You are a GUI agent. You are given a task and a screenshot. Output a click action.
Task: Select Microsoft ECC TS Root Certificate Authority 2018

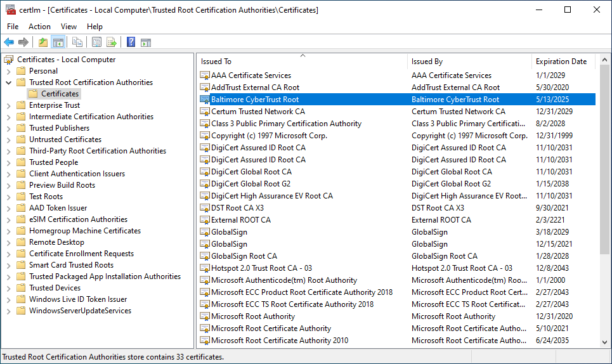coord(292,304)
